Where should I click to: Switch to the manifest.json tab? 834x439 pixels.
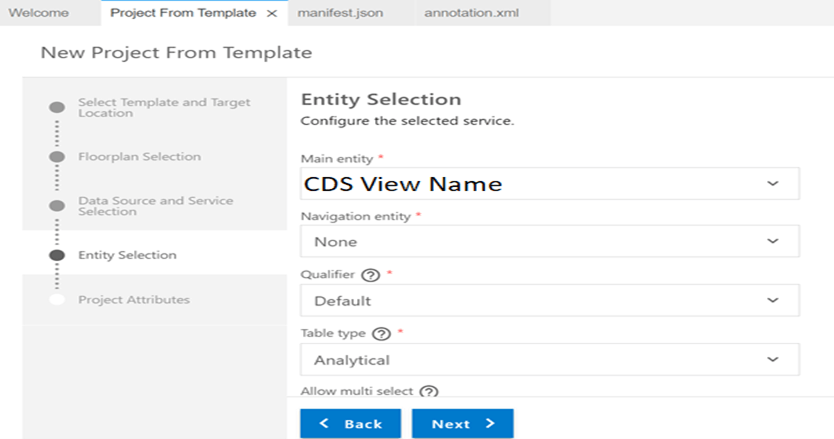(x=340, y=13)
